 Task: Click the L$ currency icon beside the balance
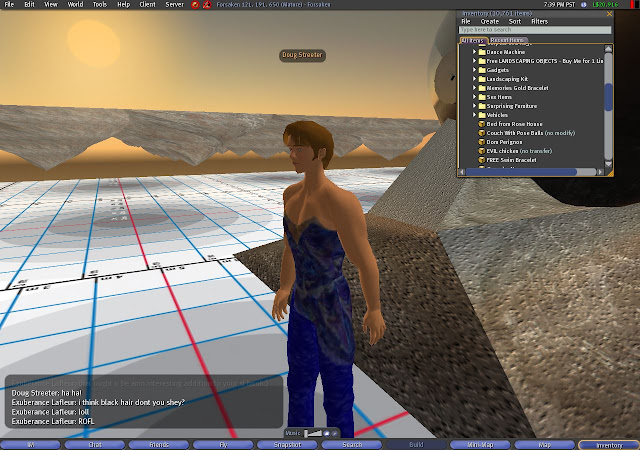coord(584,4)
